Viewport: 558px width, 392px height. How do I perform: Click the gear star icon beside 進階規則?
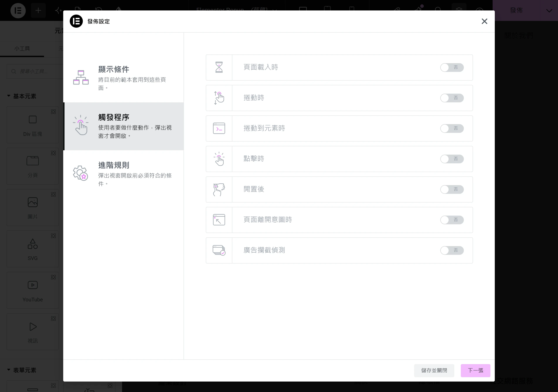pos(80,173)
